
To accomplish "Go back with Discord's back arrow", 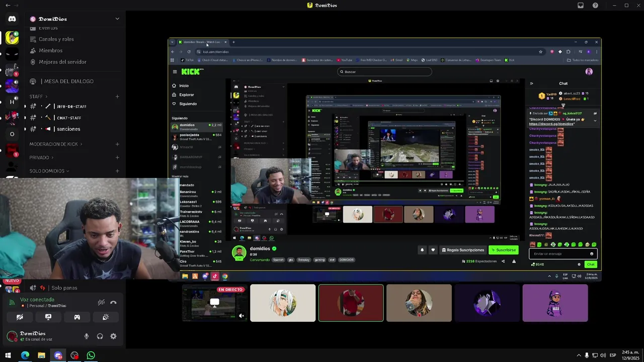I will (x=8, y=6).
